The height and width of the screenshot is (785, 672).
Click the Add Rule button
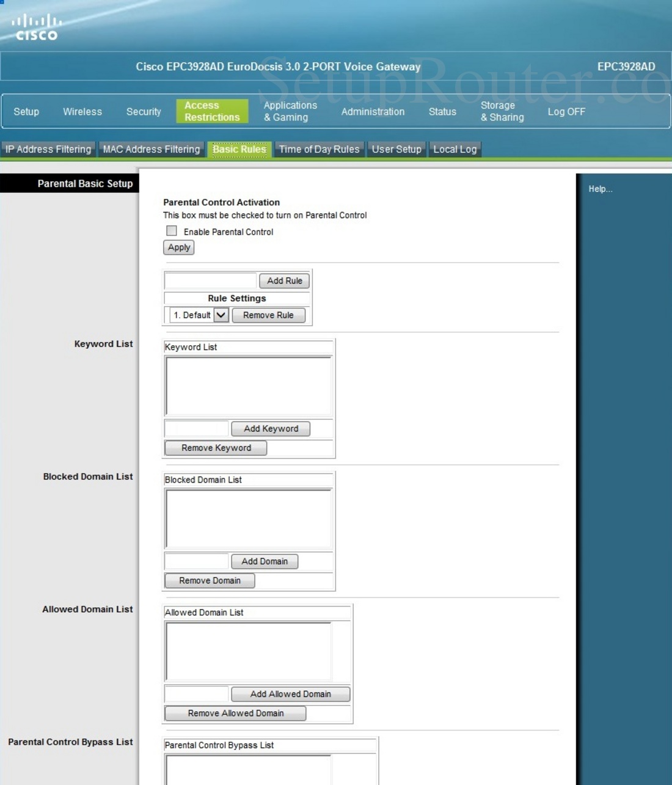(x=284, y=280)
